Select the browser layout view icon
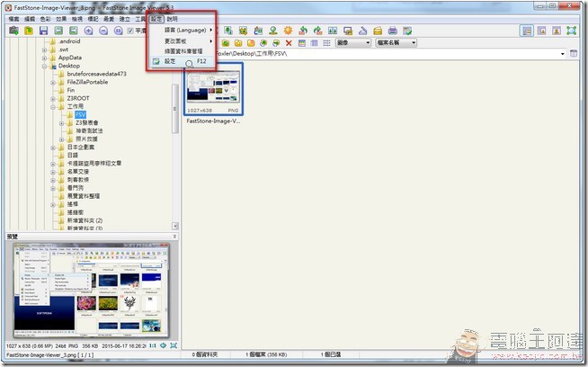This screenshot has height=367, width=588. point(527,31)
